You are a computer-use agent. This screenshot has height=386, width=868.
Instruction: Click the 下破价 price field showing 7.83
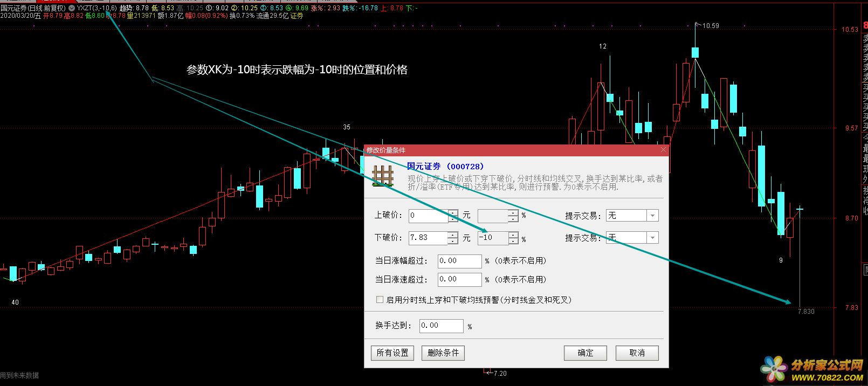(428, 238)
